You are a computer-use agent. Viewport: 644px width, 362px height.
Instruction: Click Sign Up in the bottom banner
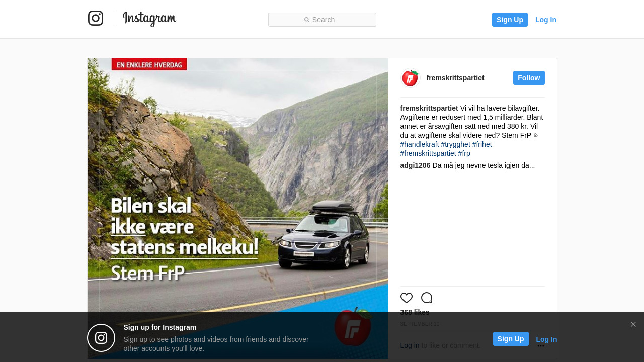point(511,339)
